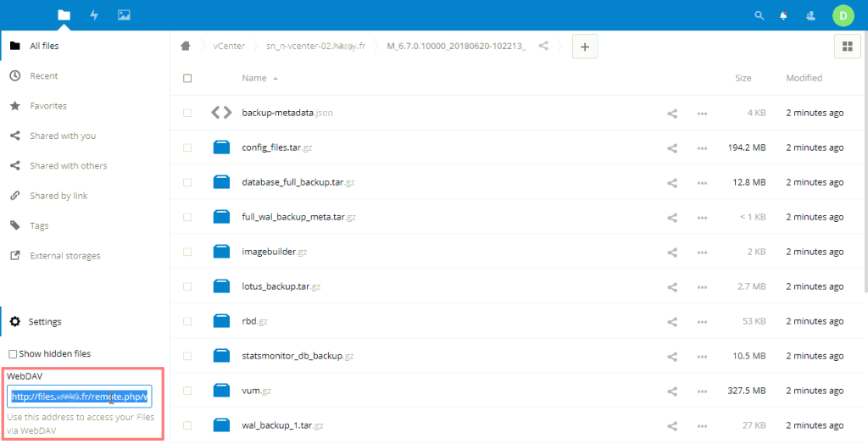Share database_full_backup.tar.gz
The image size is (868, 444).
[x=672, y=183]
